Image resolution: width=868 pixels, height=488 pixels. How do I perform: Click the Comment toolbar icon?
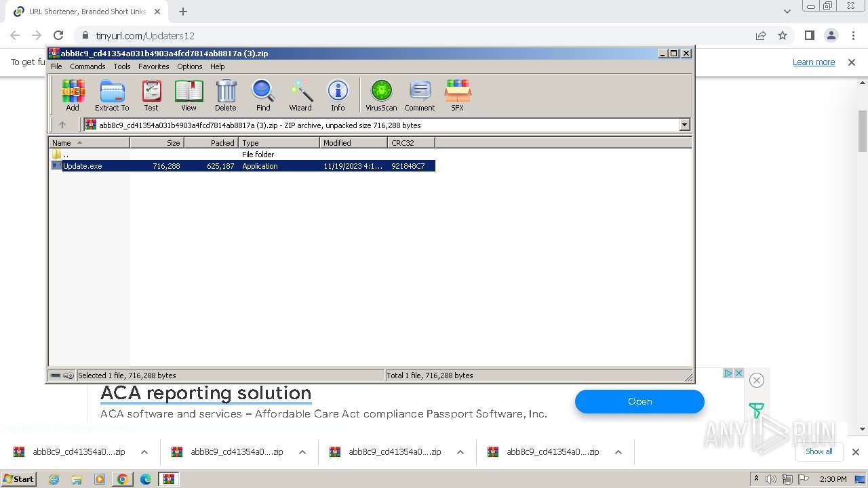(420, 95)
